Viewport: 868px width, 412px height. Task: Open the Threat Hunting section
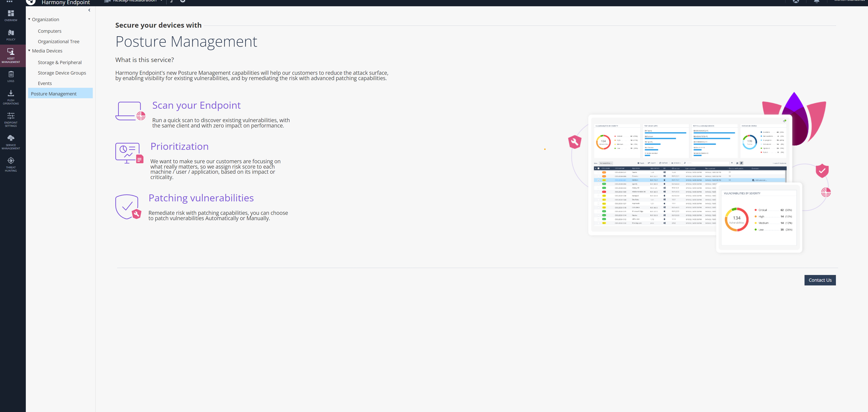11,164
